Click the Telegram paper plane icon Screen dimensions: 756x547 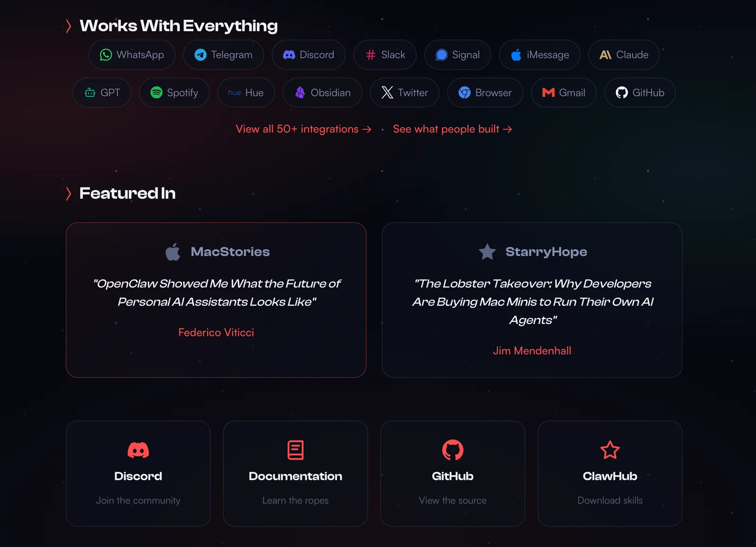200,55
